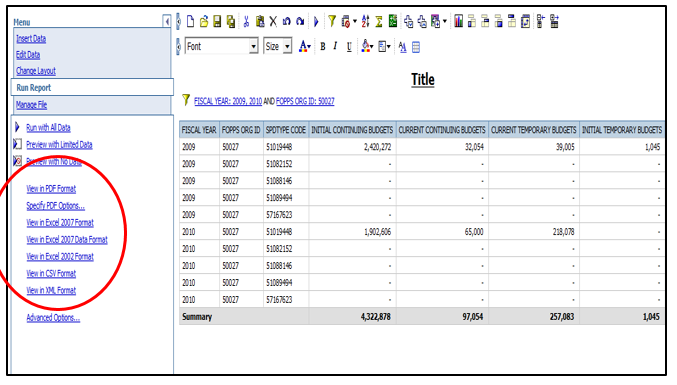Add a calculation with the green calculator icon
The width and height of the screenshot is (677, 385).
click(392, 21)
